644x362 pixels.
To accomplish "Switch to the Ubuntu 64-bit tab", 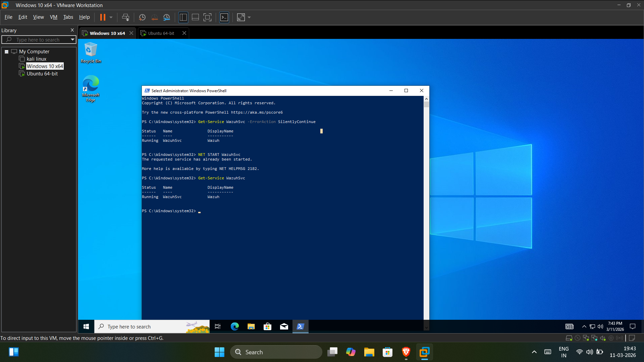I will tap(161, 33).
